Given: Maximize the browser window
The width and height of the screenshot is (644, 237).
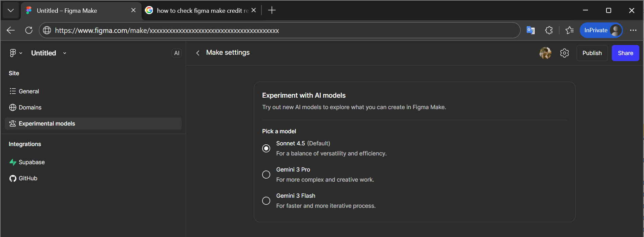Looking at the screenshot, I should coord(609,10).
